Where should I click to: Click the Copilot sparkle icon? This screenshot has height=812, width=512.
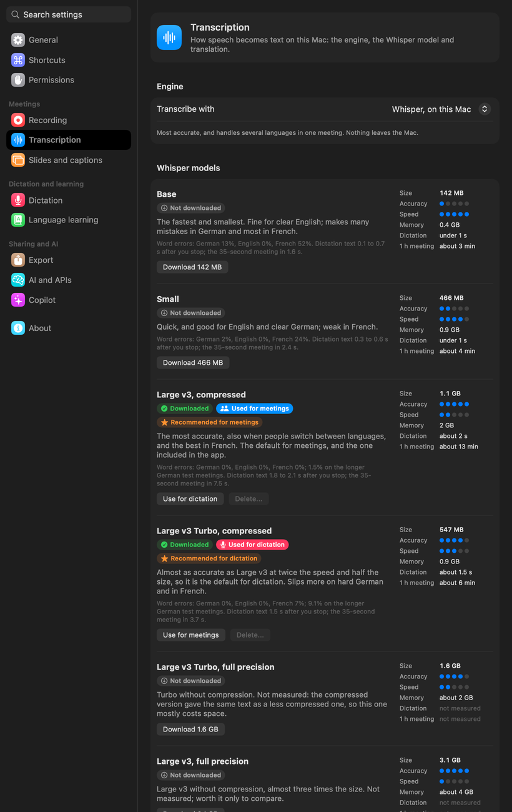[18, 300]
